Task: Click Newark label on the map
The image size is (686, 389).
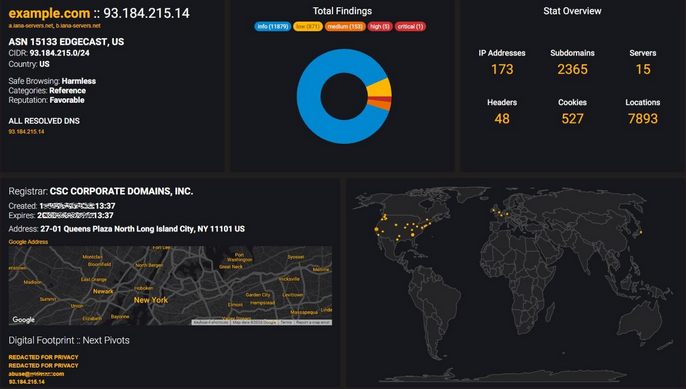Action: click(103, 291)
